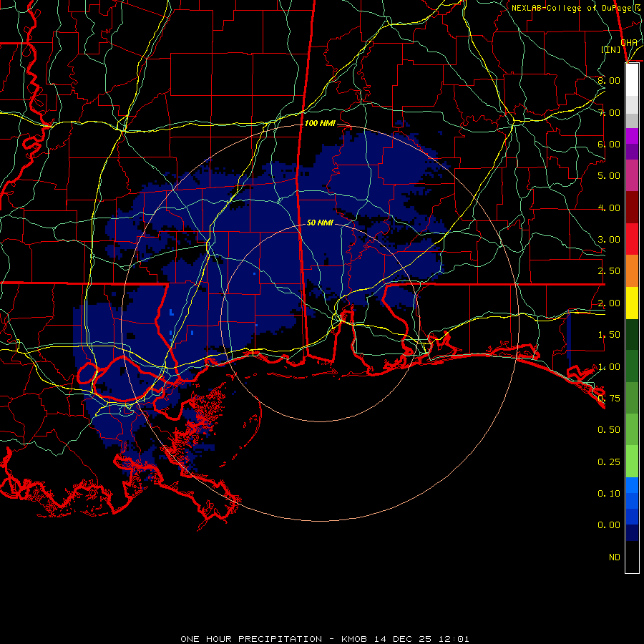The height and width of the screenshot is (644, 644).
Task: Click the 0.00 legend value
Action: (609, 525)
